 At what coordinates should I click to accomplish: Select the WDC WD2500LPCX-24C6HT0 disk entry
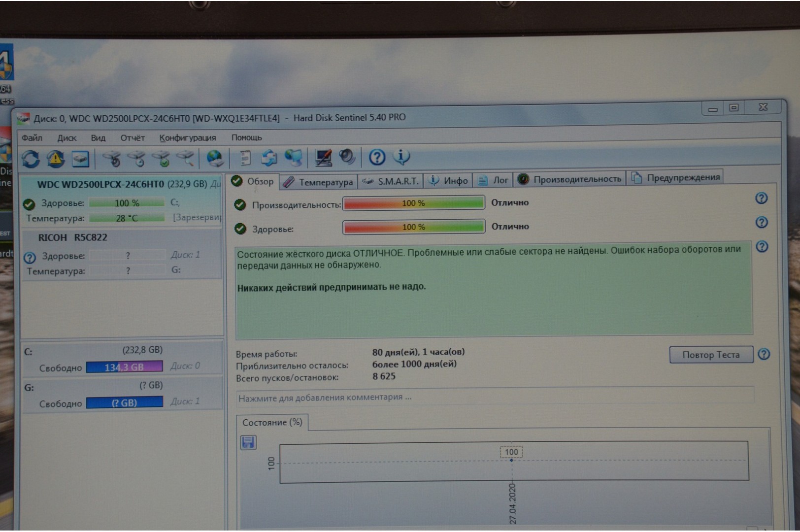121,201
